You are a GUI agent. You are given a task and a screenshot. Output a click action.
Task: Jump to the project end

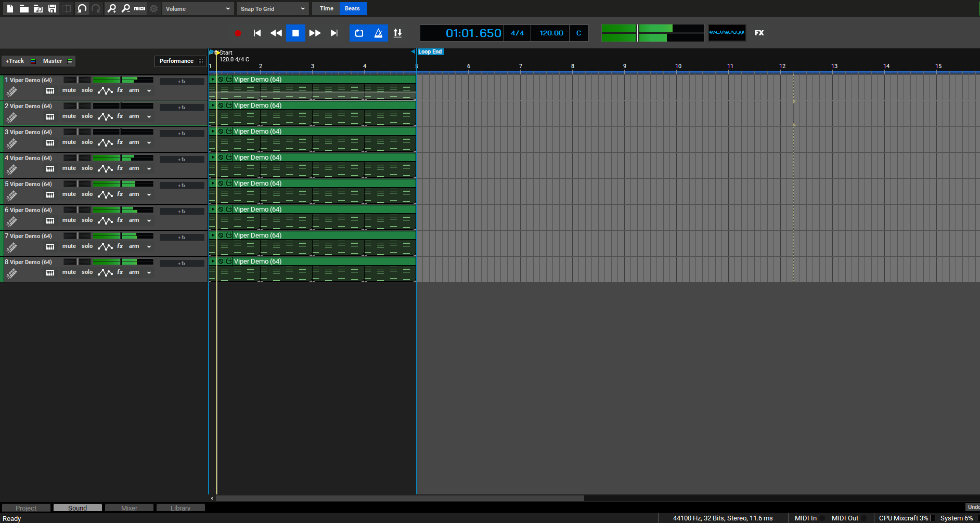click(334, 33)
